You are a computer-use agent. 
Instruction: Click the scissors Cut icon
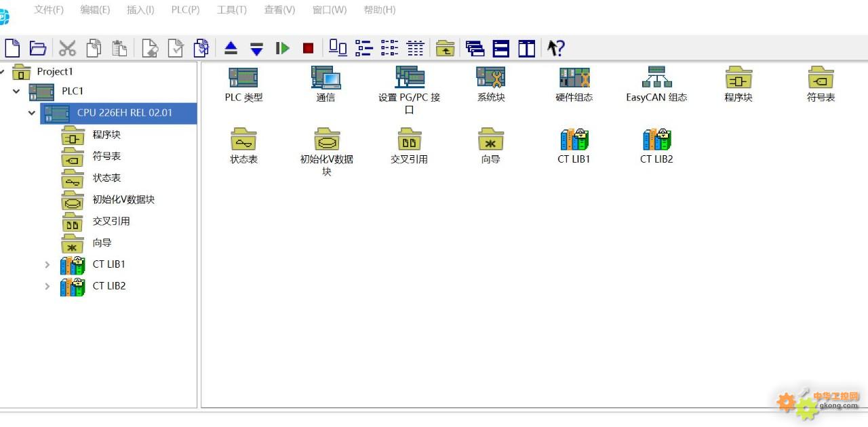click(67, 48)
